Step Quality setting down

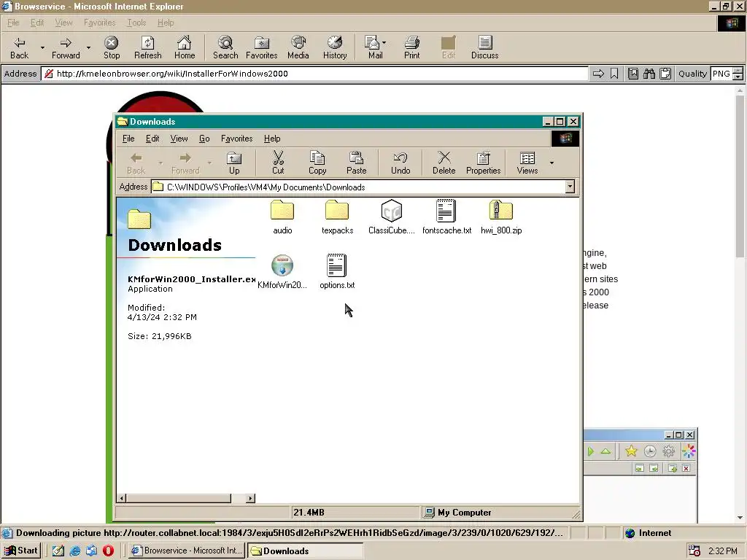coord(738,77)
